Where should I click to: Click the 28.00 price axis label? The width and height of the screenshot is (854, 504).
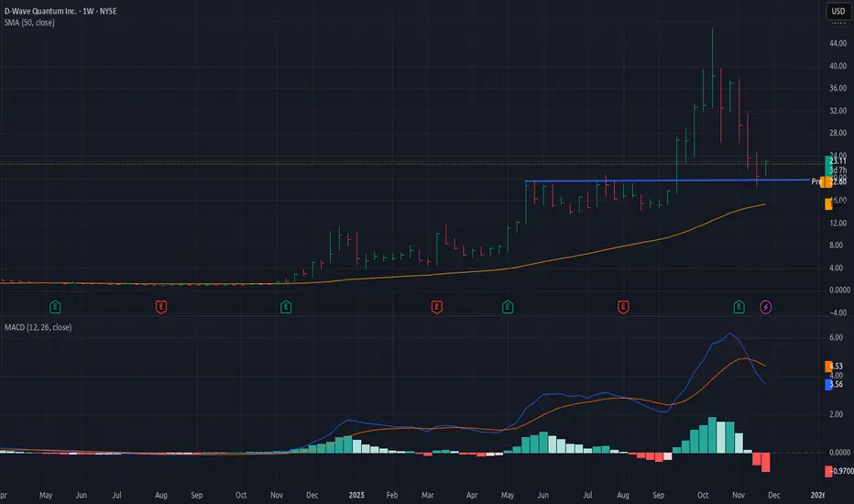click(x=838, y=132)
